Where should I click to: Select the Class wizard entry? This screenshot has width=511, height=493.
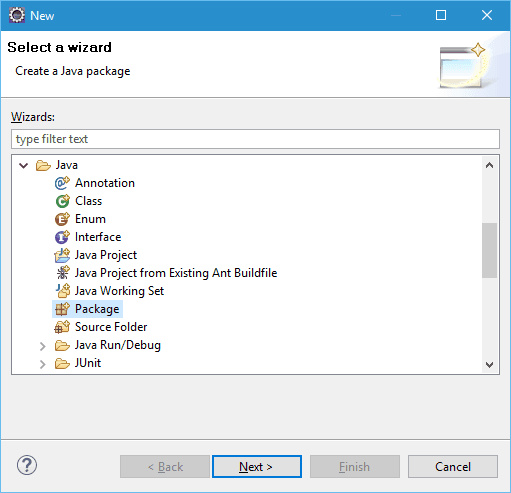point(88,201)
